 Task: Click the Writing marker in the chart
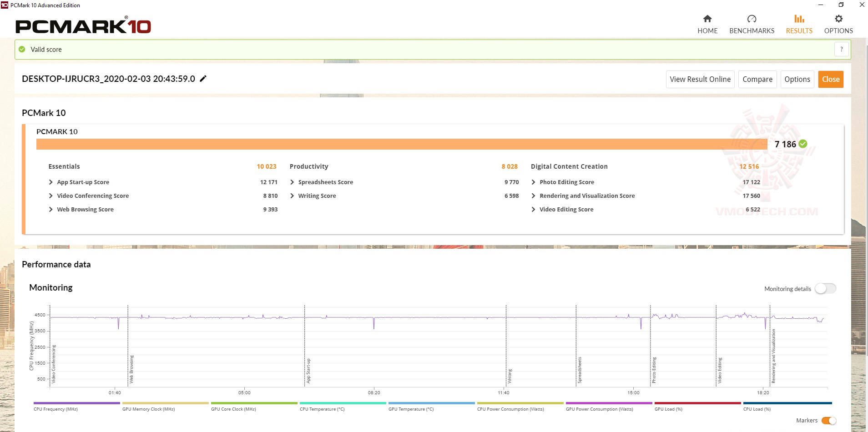[x=510, y=376]
